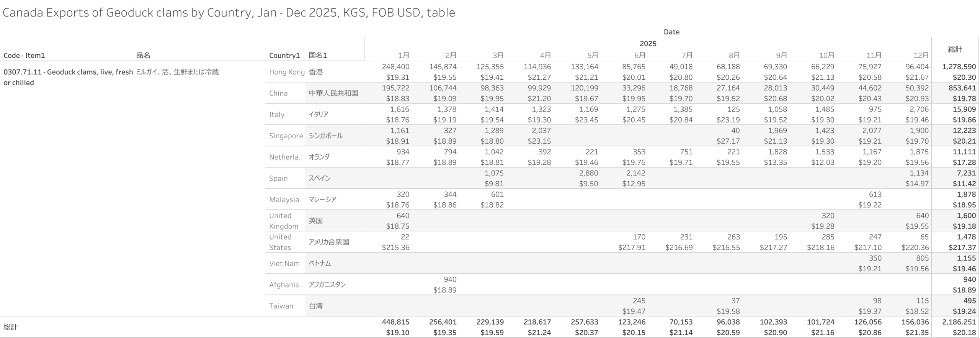Image resolution: width=980 pixels, height=338 pixels.
Task: Select the Taiwan country row label
Action: pyautogui.click(x=281, y=306)
